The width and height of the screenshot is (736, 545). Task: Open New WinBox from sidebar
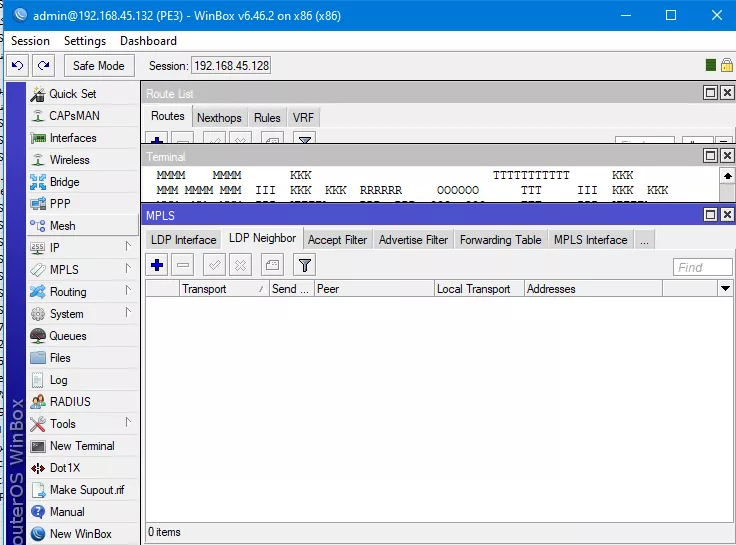click(83, 534)
